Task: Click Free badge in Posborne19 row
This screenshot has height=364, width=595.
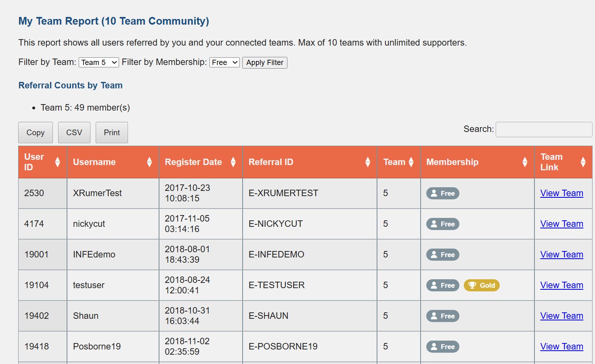Action: (443, 347)
